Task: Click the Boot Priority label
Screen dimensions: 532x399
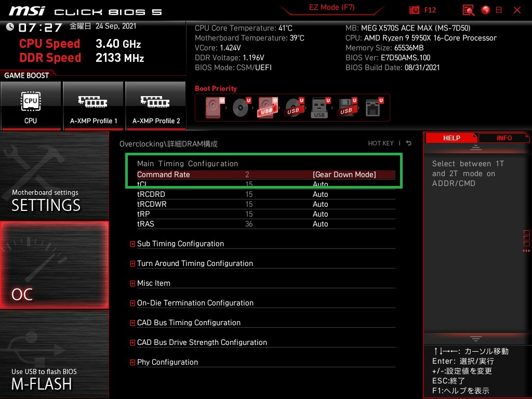Action: pos(216,88)
